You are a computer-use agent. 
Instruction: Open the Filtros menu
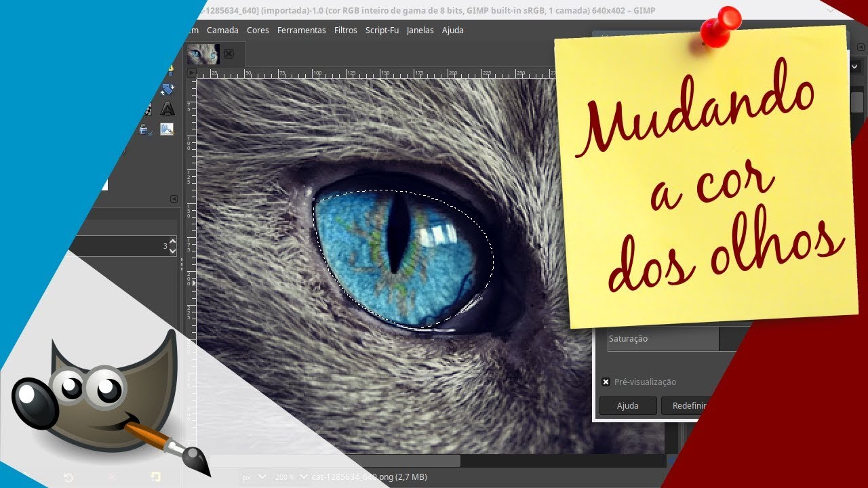point(345,30)
